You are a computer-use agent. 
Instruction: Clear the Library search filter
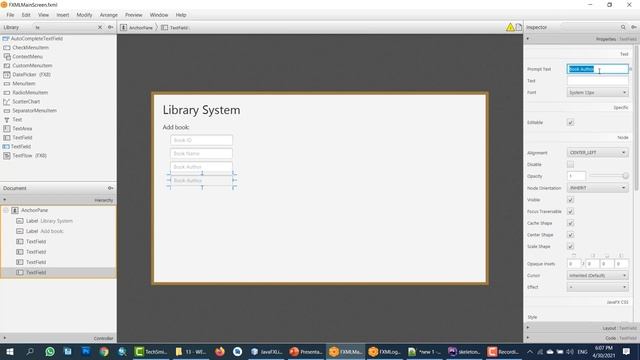point(100,27)
